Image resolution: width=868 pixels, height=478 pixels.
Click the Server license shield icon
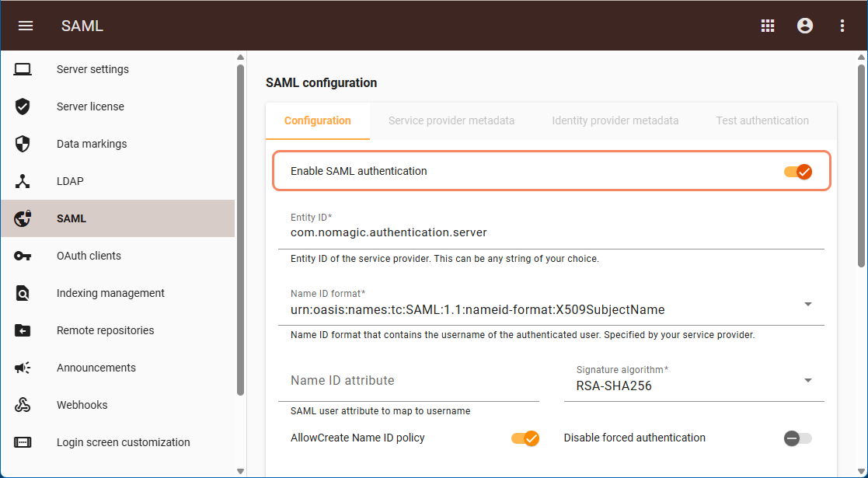point(23,106)
